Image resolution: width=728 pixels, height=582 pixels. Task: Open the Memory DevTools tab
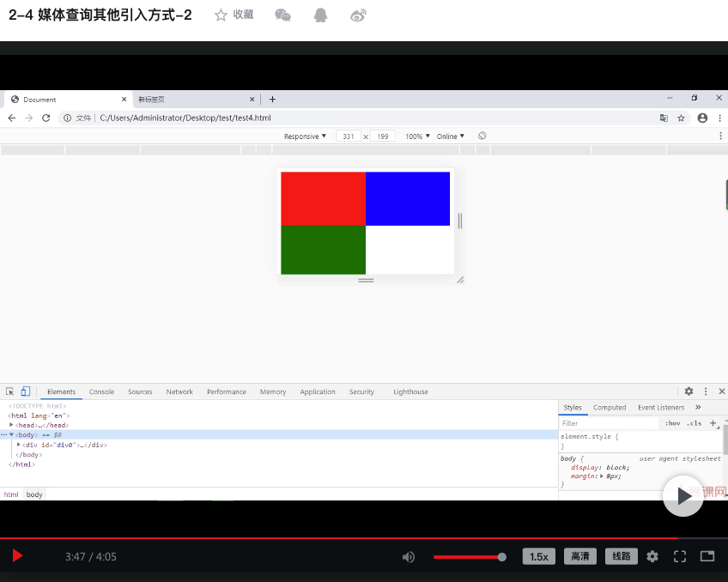click(273, 391)
